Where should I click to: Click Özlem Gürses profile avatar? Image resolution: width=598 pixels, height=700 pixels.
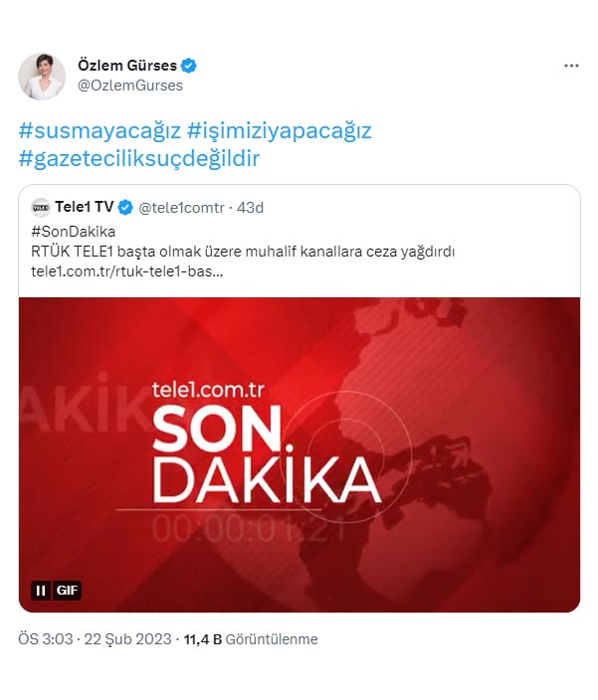(x=42, y=77)
